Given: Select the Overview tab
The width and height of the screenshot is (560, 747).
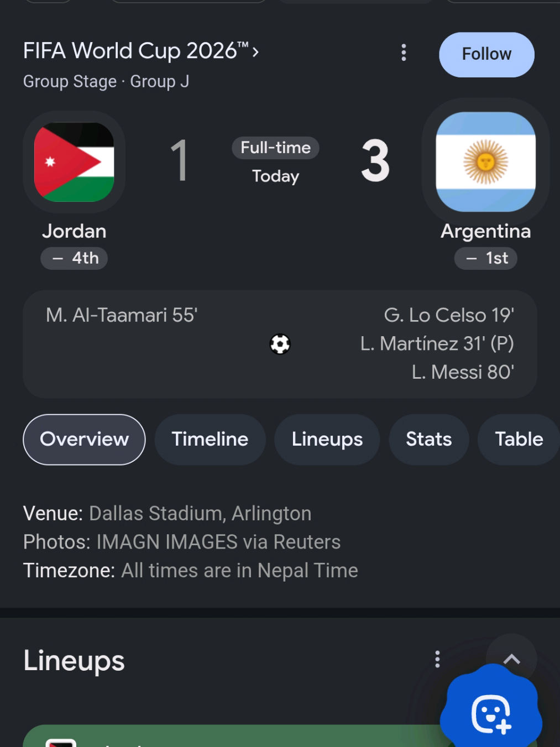Looking at the screenshot, I should 84,440.
